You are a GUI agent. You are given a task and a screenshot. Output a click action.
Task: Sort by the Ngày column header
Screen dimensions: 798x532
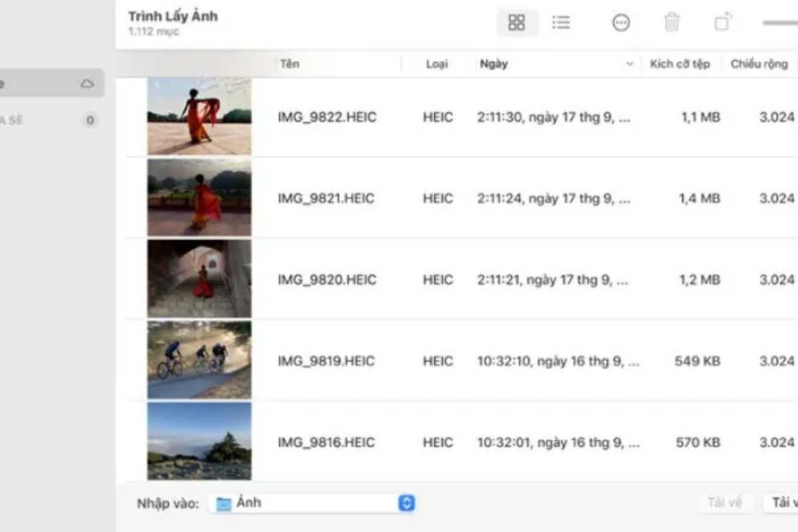pyautogui.click(x=493, y=64)
